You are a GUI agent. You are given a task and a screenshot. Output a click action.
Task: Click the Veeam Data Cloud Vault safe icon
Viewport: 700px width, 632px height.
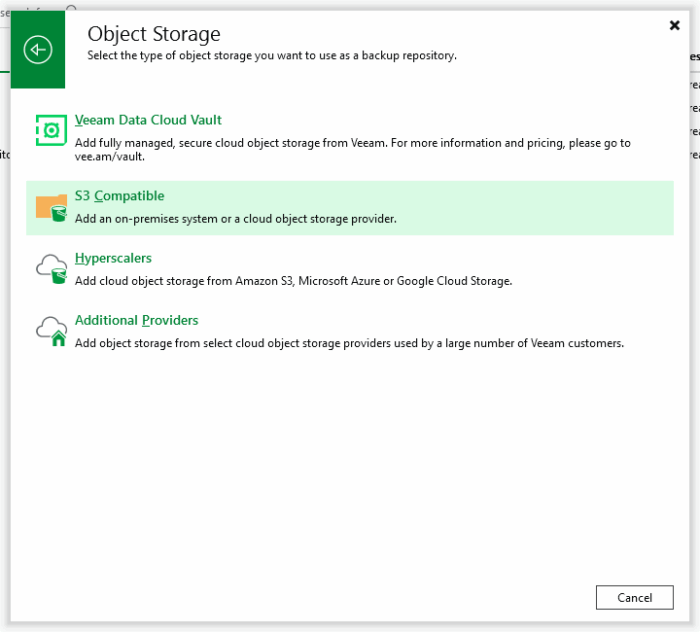click(x=51, y=130)
